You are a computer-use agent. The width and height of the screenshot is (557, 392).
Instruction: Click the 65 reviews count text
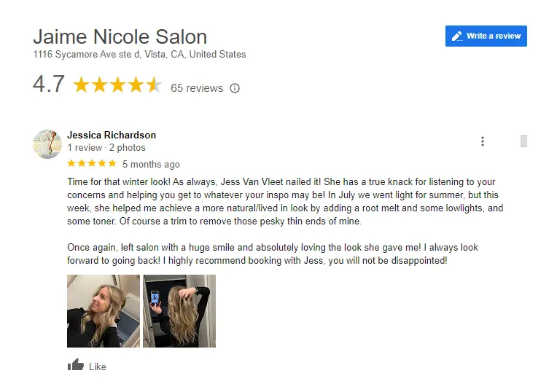pos(197,88)
